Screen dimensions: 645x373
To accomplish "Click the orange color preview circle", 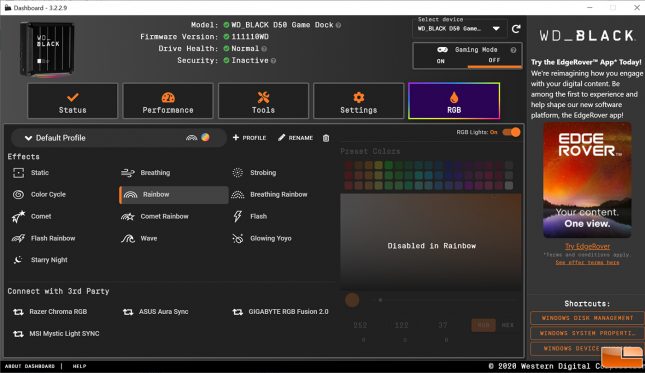I will (x=352, y=300).
